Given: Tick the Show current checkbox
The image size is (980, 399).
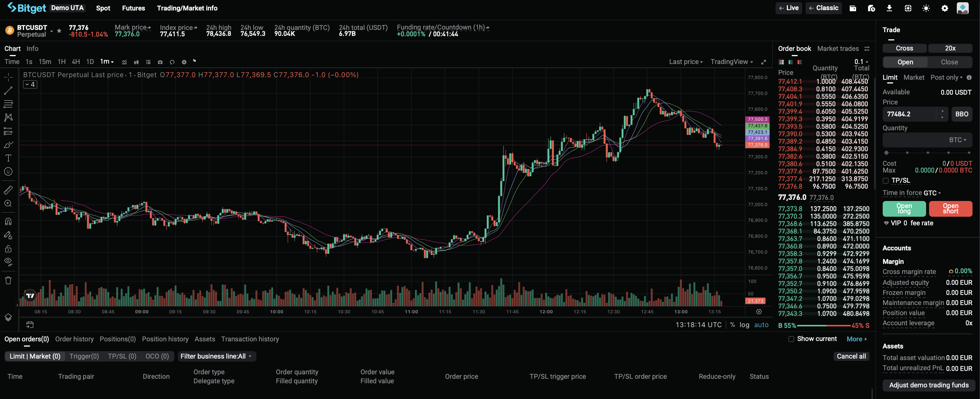Looking at the screenshot, I should [x=791, y=339].
